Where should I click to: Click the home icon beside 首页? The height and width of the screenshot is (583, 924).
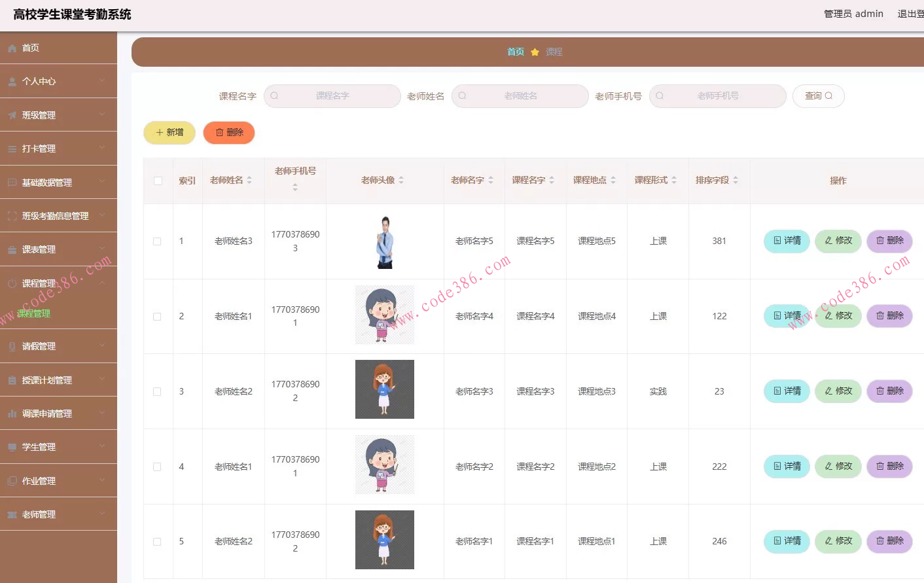point(12,47)
